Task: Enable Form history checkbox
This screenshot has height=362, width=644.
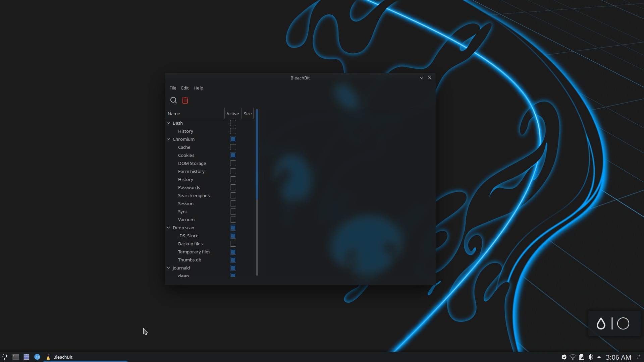Action: 233,171
